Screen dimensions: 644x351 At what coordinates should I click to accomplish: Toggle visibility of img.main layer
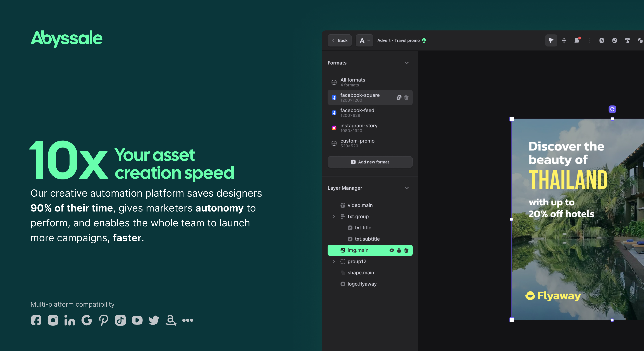pyautogui.click(x=392, y=250)
